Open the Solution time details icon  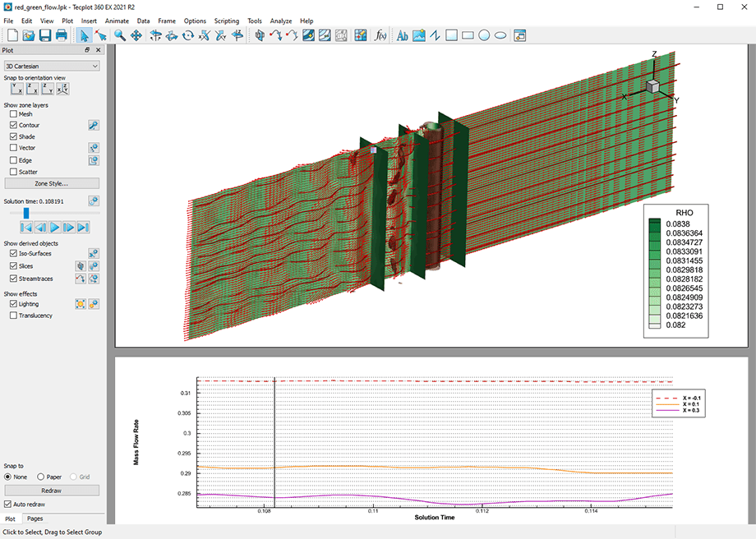point(94,200)
